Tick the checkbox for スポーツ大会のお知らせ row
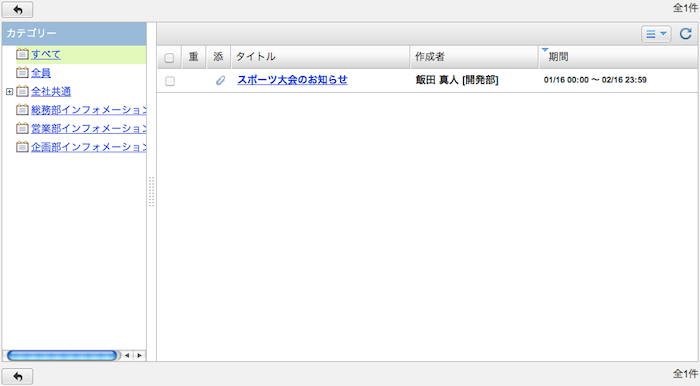Viewport: 700px width, 386px height. (170, 81)
